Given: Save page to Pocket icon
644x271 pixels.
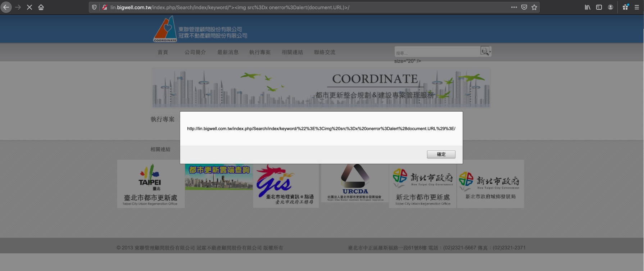Looking at the screenshot, I should coord(524,7).
